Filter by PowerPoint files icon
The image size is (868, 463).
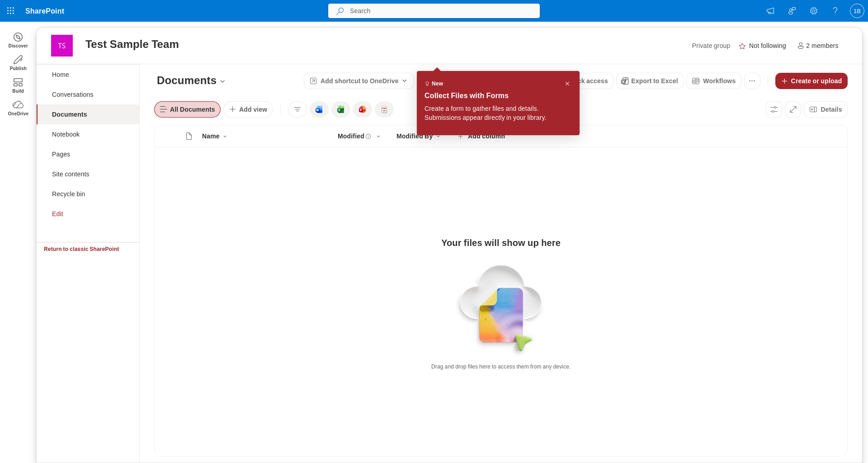tap(363, 109)
